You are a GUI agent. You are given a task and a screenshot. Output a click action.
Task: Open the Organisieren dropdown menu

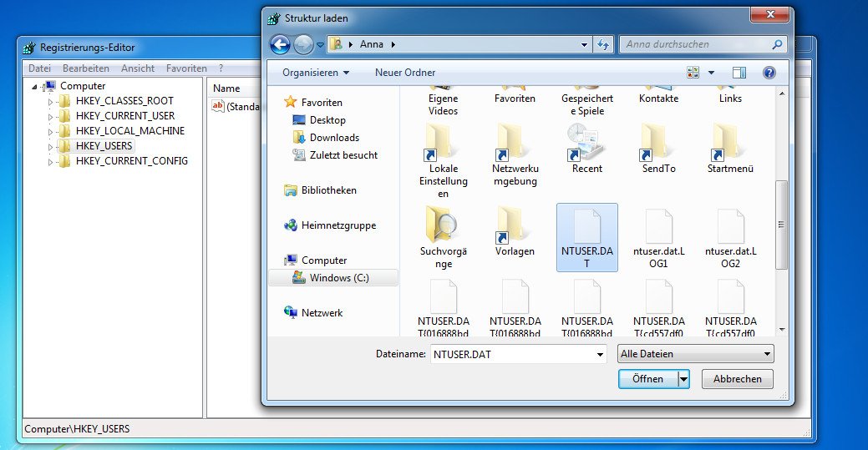tap(316, 73)
